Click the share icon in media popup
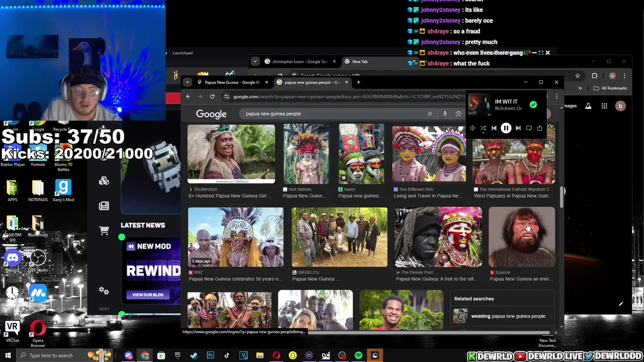Screen dimensions: 644x362 click(539, 128)
